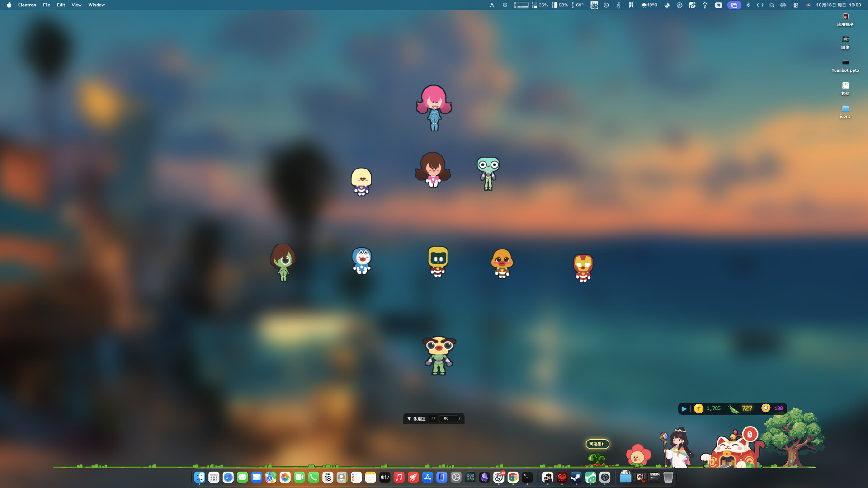868x488 pixels.
Task: Select the Iron Man character
Action: [583, 267]
